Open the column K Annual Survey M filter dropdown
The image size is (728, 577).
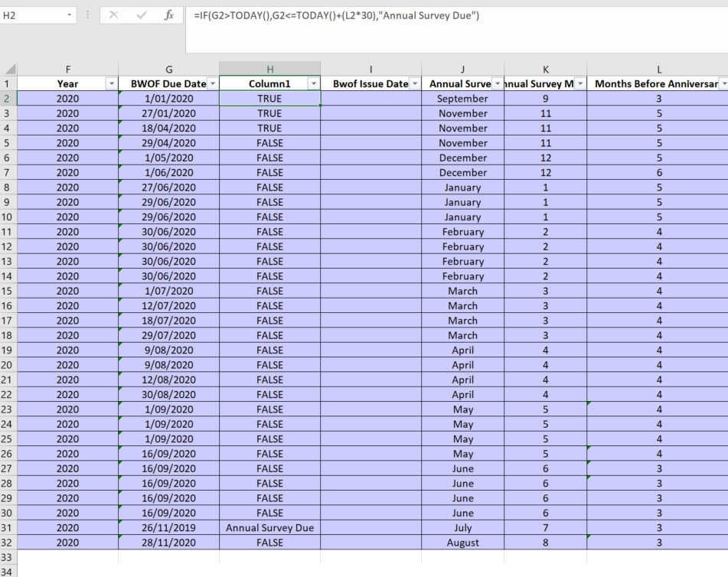tap(580, 83)
